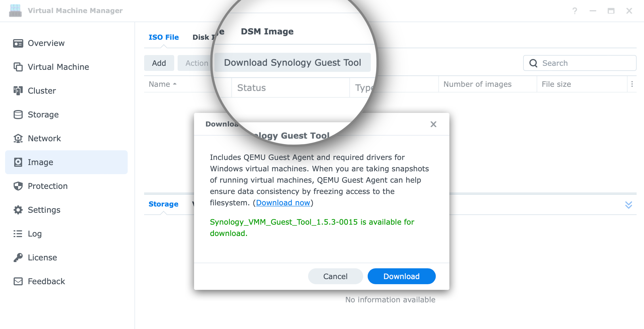Open the Overview section icon
This screenshot has height=329, width=644.
click(x=18, y=43)
